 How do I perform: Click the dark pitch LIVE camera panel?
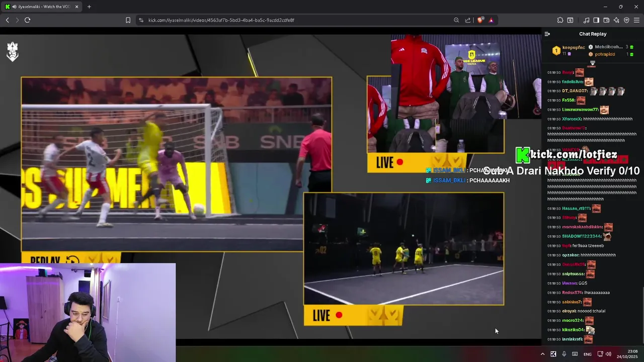pyautogui.click(x=404, y=249)
